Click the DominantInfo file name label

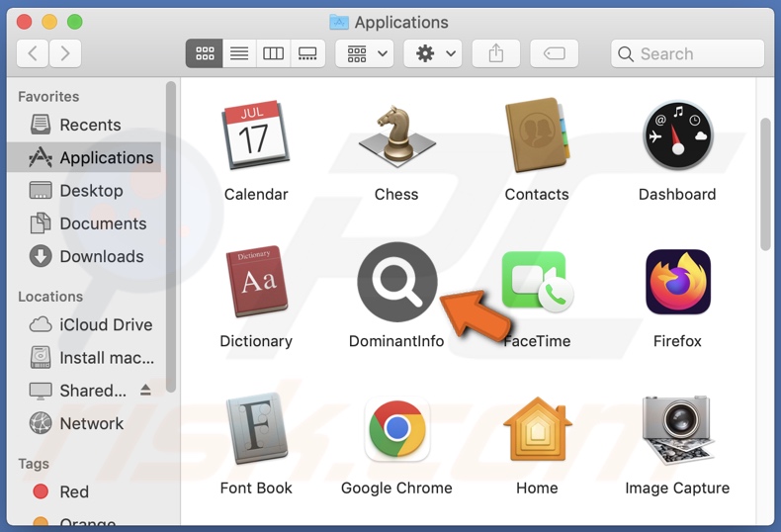[396, 341]
